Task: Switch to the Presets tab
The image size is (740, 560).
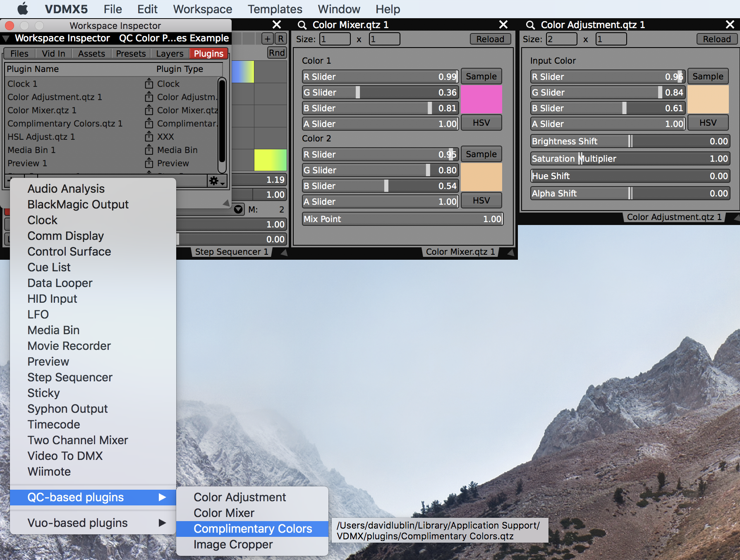Action: click(131, 54)
